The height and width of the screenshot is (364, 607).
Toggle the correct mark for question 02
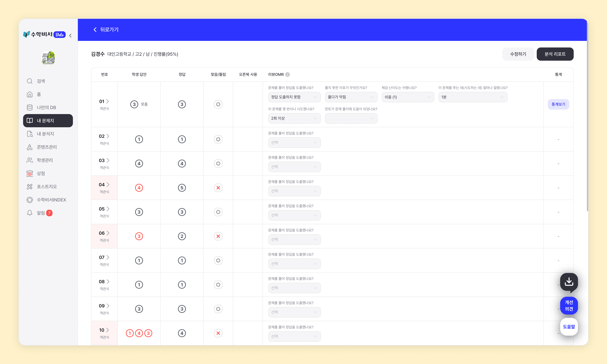(x=218, y=139)
